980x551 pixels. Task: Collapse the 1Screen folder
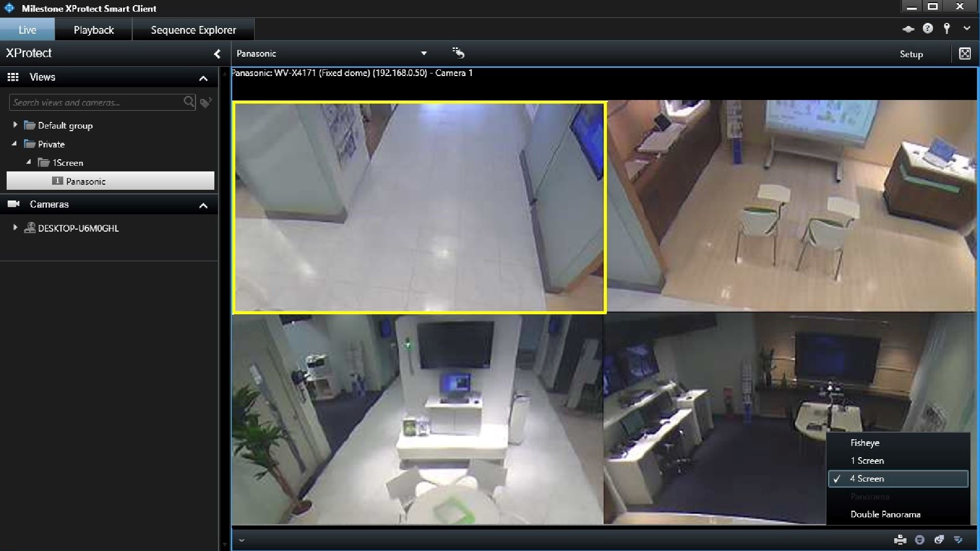pos(29,162)
